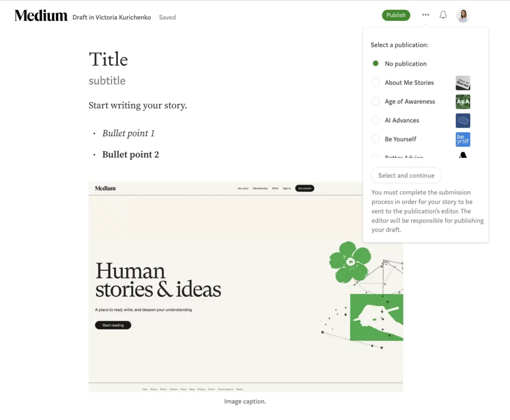Viewport: 510px width, 420px height.
Task: Open the more options menu
Action: [426, 15]
